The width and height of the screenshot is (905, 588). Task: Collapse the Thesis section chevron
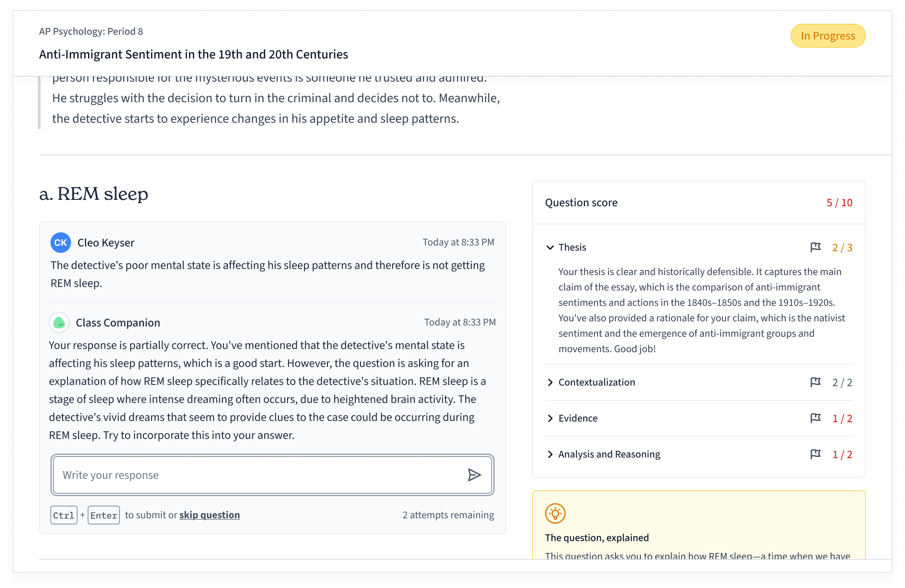pyautogui.click(x=550, y=247)
